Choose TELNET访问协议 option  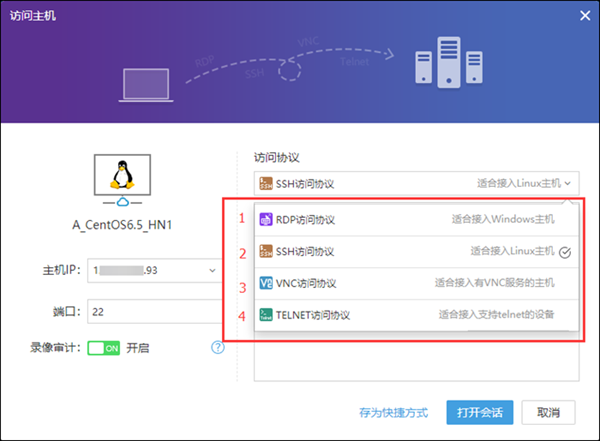[312, 315]
